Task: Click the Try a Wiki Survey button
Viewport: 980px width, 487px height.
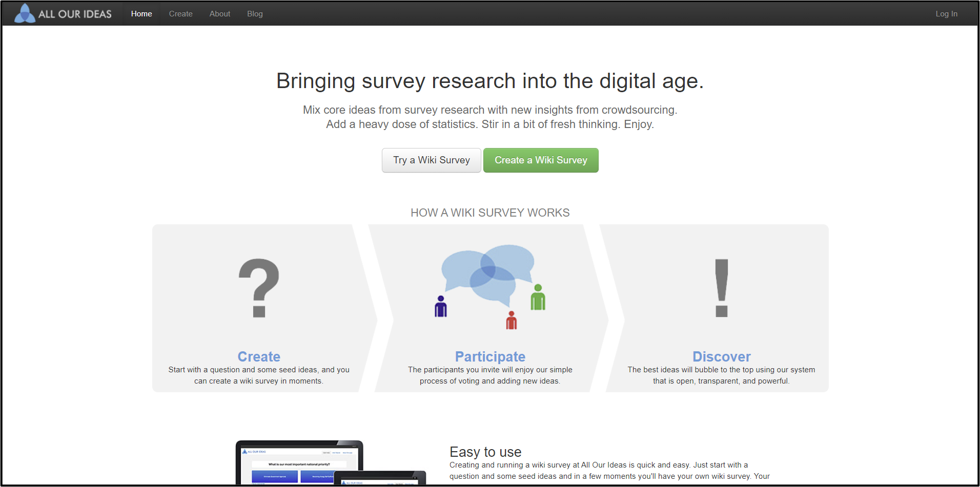Action: click(x=431, y=160)
